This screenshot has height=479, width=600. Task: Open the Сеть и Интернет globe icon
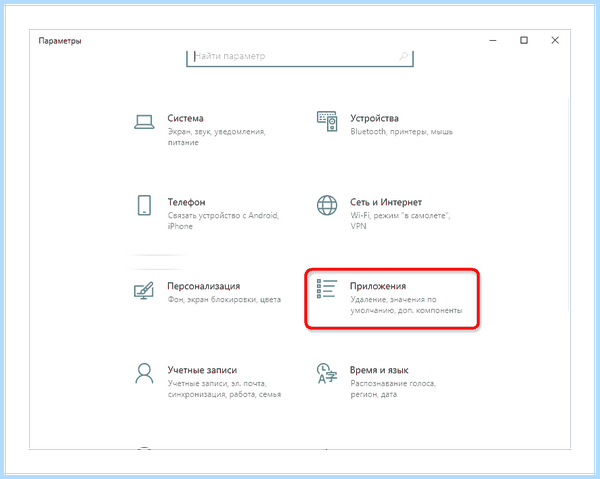(327, 205)
